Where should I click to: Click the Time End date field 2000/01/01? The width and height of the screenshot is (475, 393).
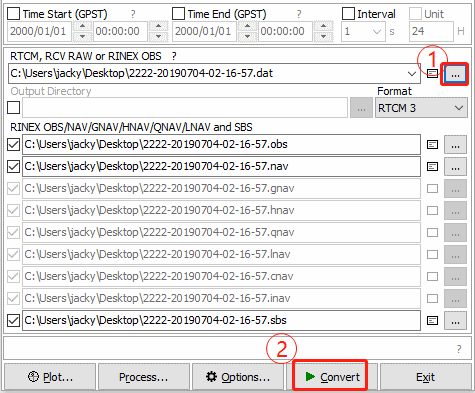pyautogui.click(x=204, y=31)
